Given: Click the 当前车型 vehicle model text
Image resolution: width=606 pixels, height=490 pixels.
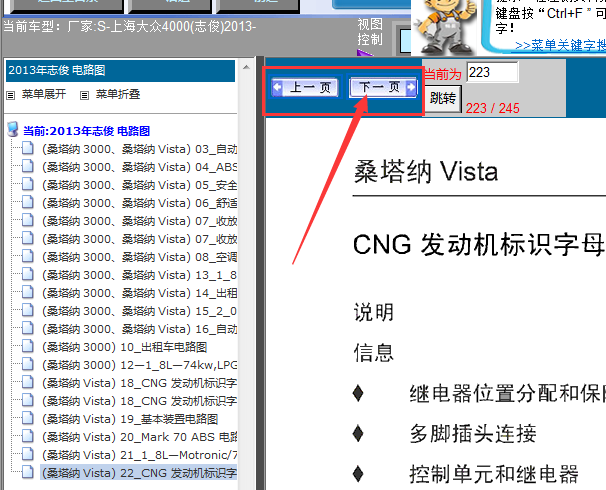Looking at the screenshot, I should point(129,27).
